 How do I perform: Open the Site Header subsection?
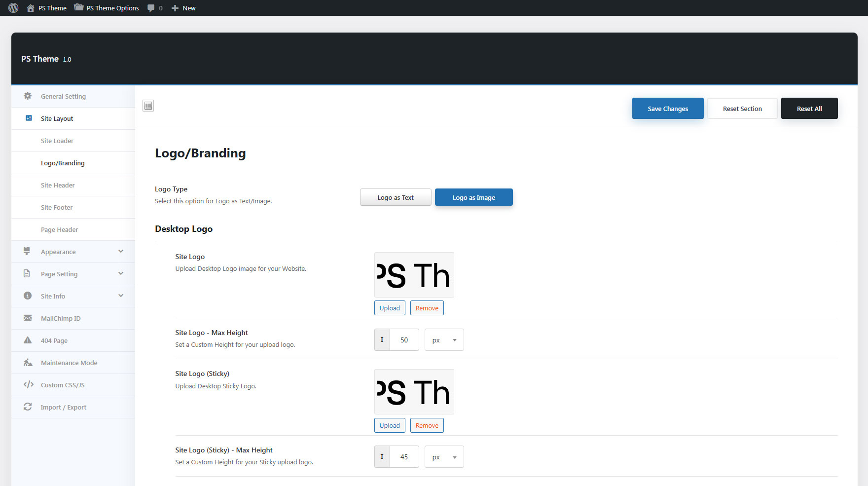coord(58,185)
